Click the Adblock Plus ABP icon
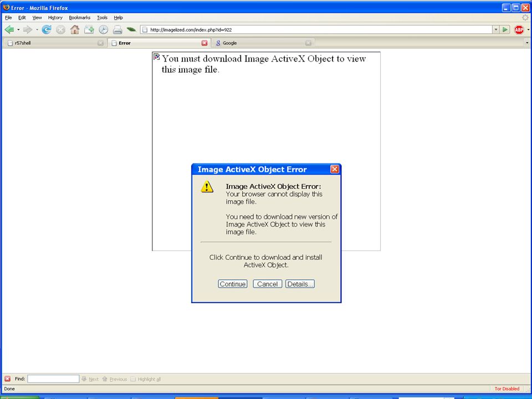Viewport: 532px width, 399px height. click(x=519, y=30)
